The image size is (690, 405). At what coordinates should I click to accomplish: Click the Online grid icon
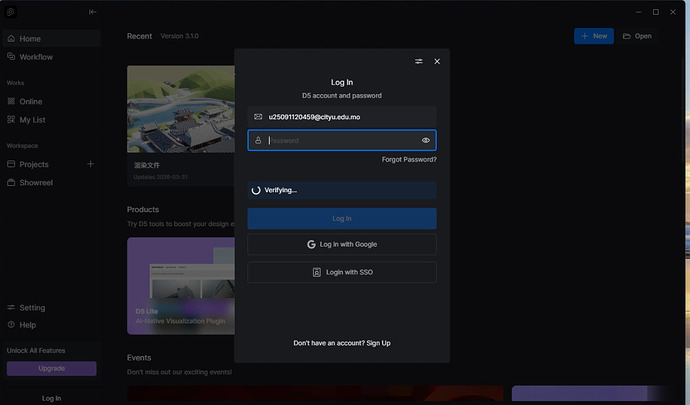click(11, 101)
